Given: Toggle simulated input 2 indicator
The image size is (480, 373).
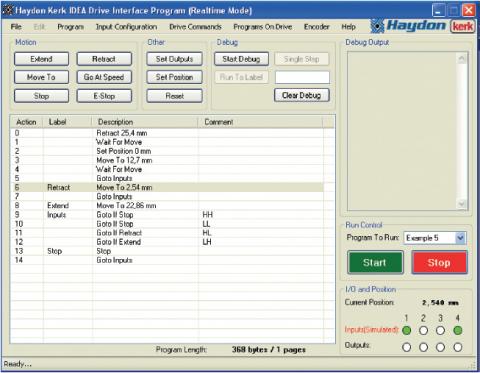Looking at the screenshot, I should click(423, 330).
